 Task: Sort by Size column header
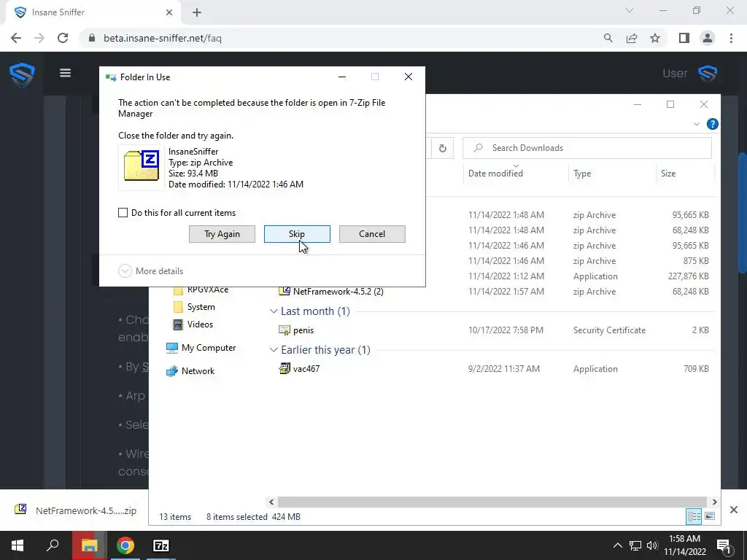click(x=668, y=174)
